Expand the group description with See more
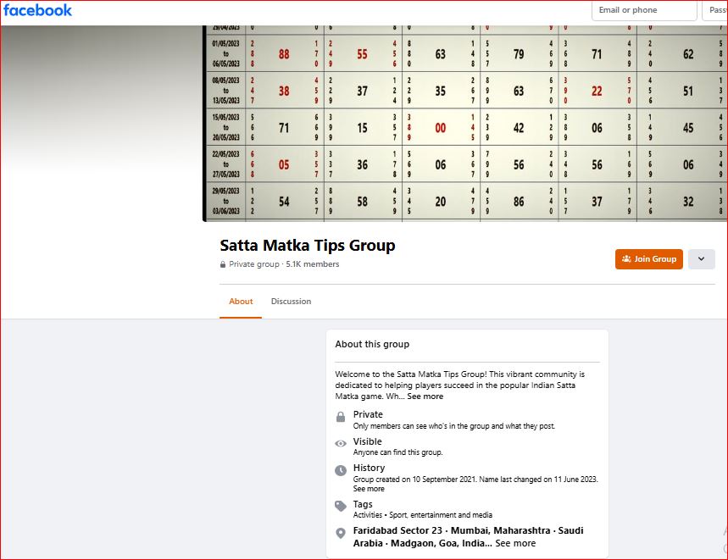The height and width of the screenshot is (560, 728). pos(425,396)
